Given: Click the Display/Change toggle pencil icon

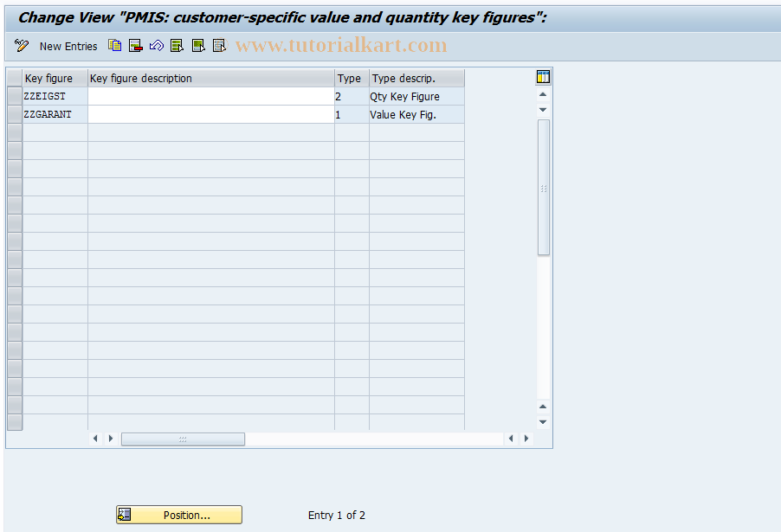Looking at the screenshot, I should click(x=22, y=46).
